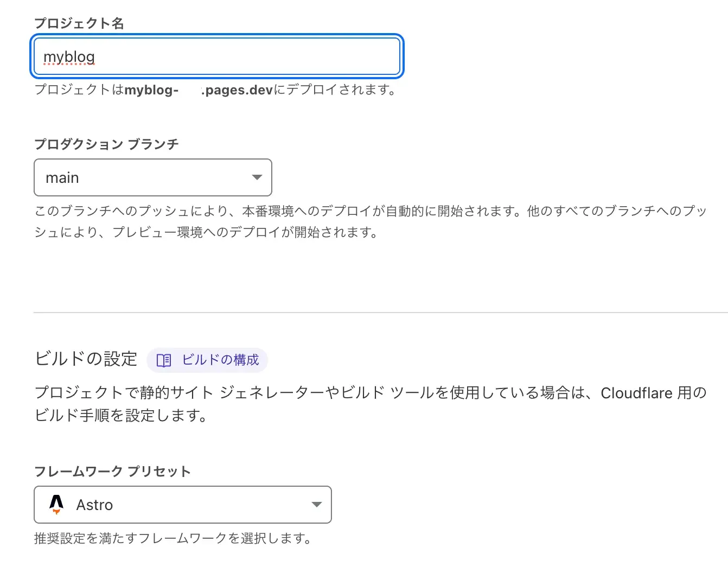This screenshot has width=728, height=573.
Task: Click the プロジェクト名 field label
Action: click(x=79, y=23)
